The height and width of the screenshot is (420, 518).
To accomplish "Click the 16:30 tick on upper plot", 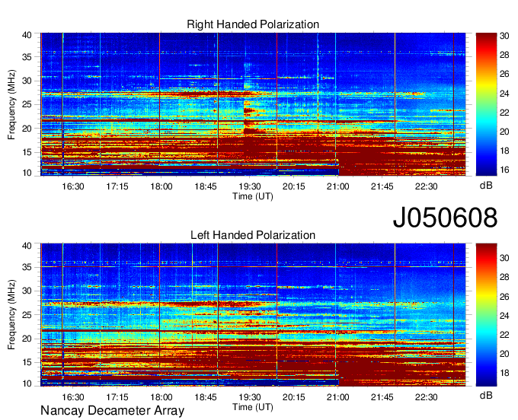I will 73,186.
